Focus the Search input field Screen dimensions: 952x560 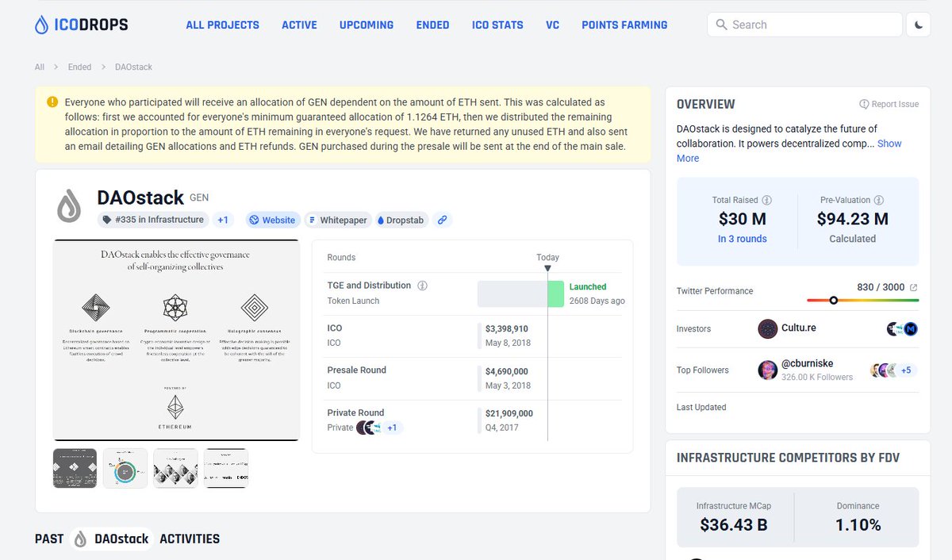804,25
